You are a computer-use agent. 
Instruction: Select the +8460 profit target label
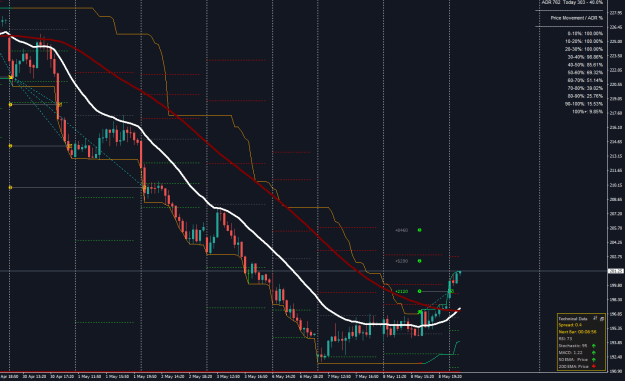point(401,230)
